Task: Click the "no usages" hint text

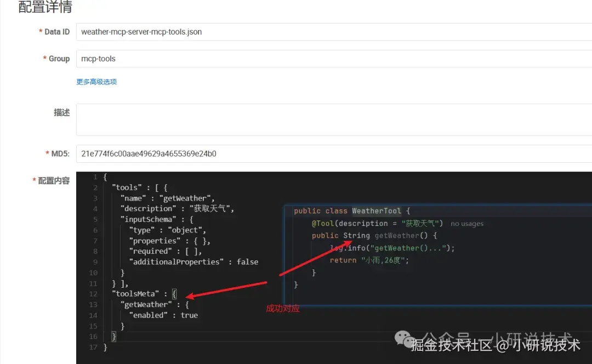Action: pos(467,224)
